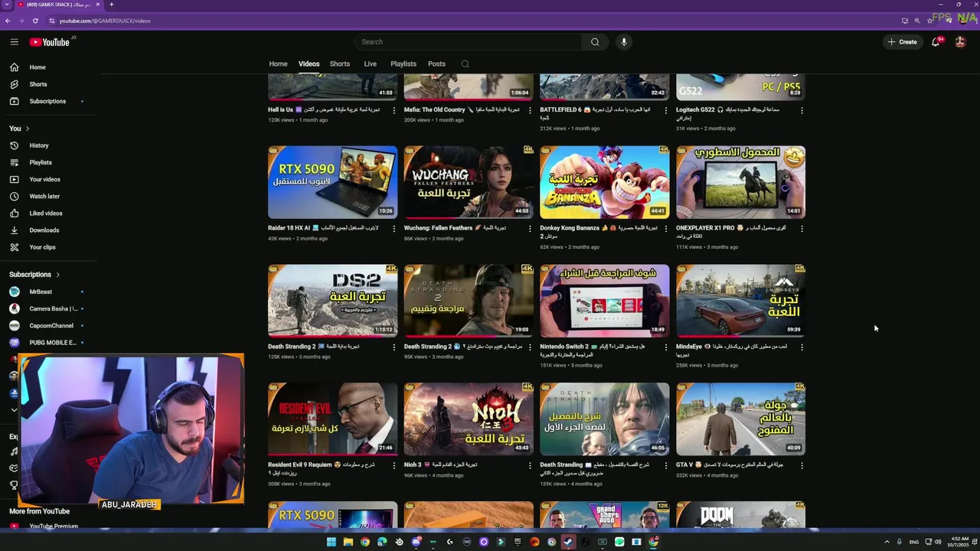Open Steam from the taskbar
This screenshot has width=980, height=551.
(x=568, y=542)
